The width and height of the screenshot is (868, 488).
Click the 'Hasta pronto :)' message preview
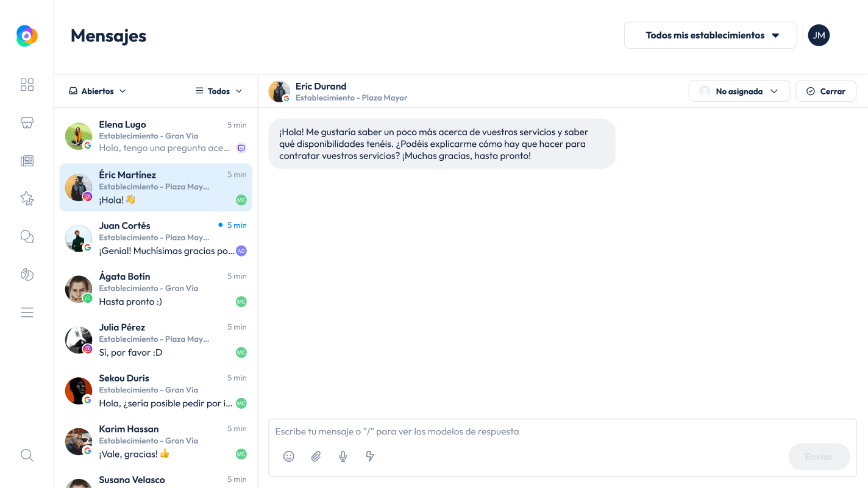(130, 302)
